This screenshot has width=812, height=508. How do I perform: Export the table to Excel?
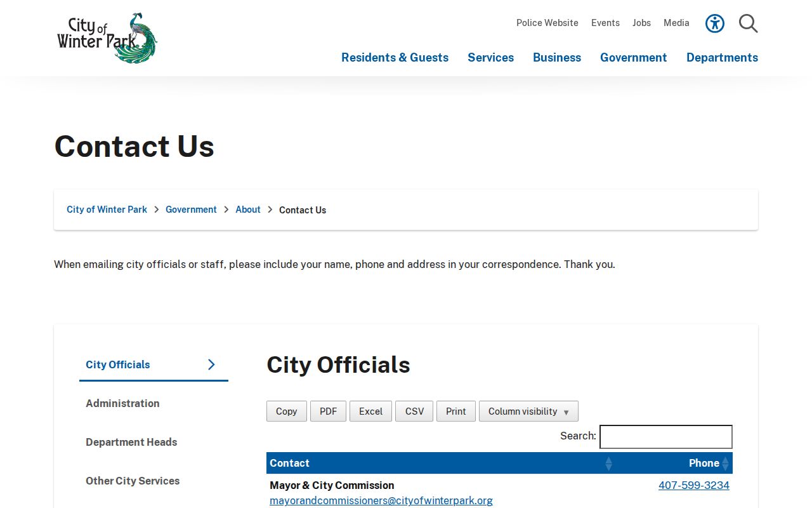370,411
